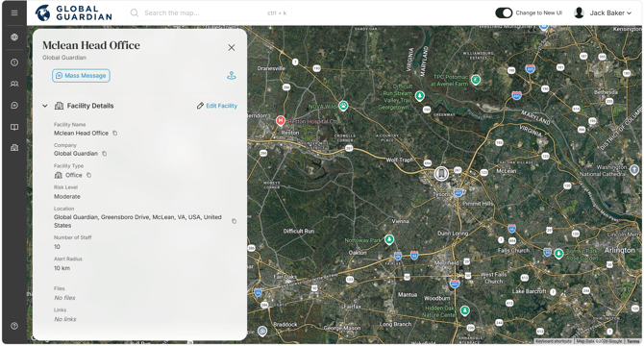Click the Mass Message button
644x346 pixels.
(x=81, y=76)
